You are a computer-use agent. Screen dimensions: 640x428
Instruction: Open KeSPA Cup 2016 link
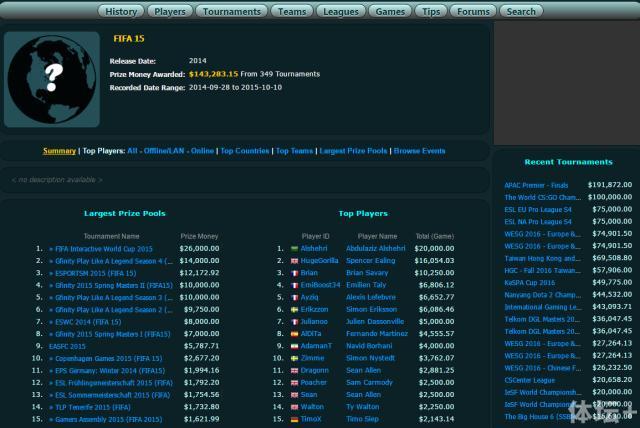pyautogui.click(x=530, y=283)
